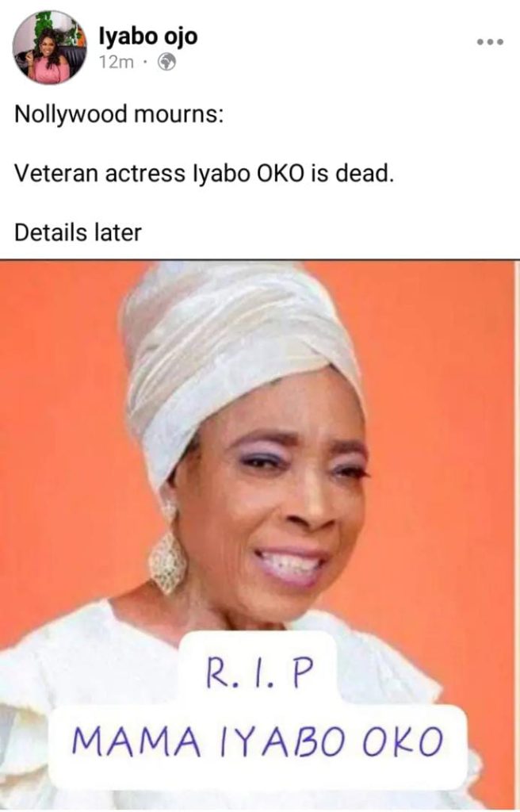520x812 pixels.
Task: Click the 'MAMA IYABO OKO' caption banner
Action: (258, 741)
